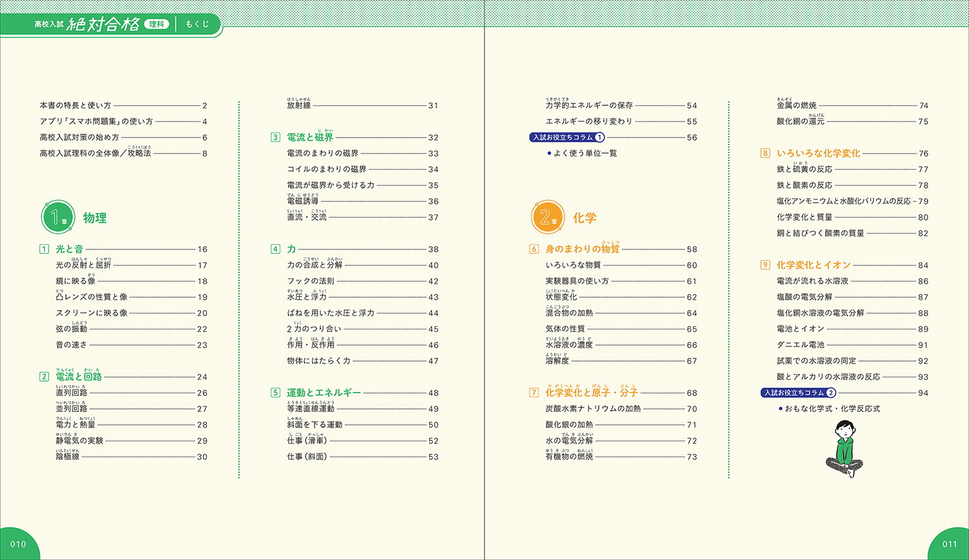Click the もくじ tab in the header
The height and width of the screenshot is (560, 969).
pos(197,25)
